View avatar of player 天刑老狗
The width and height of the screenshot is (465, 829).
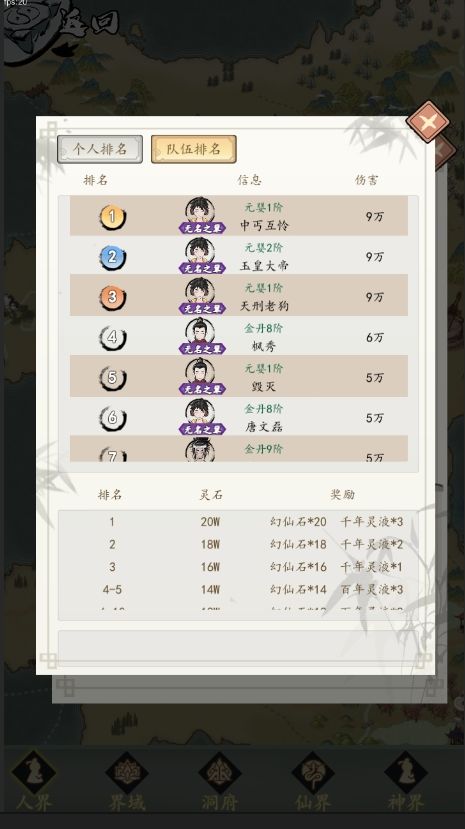point(201,296)
